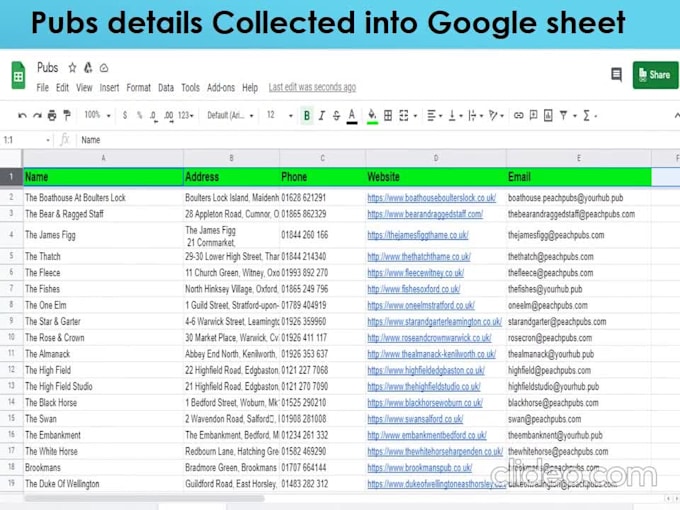
Task: Click the Google Sheets home icon
Action: coord(18,75)
